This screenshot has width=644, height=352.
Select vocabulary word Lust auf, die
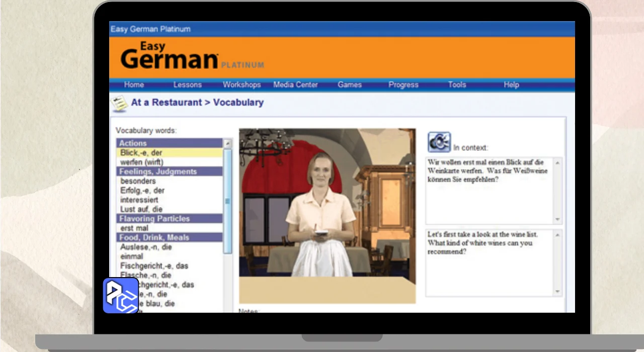pyautogui.click(x=170, y=209)
